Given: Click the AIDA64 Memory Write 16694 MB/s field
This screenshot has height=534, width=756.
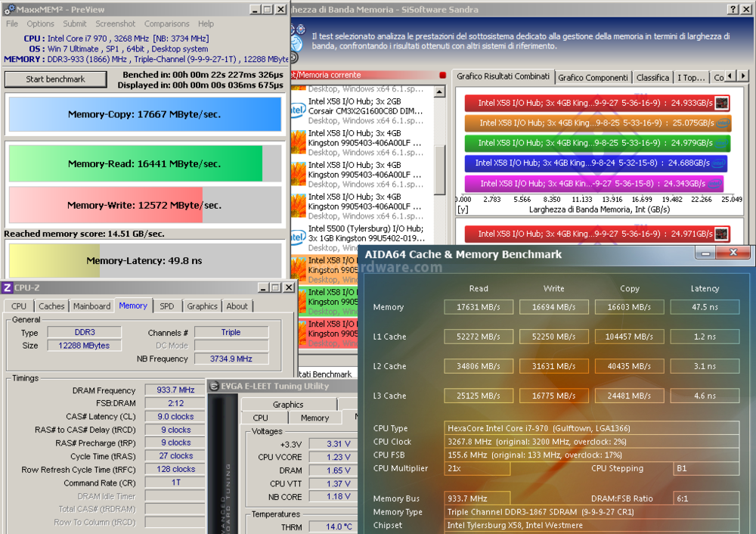Looking at the screenshot, I should click(554, 307).
